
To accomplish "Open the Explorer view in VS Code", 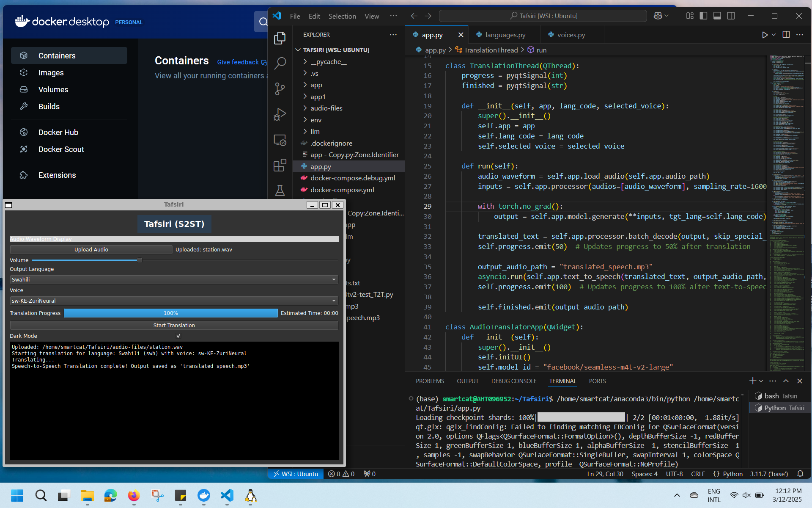I will [x=280, y=38].
